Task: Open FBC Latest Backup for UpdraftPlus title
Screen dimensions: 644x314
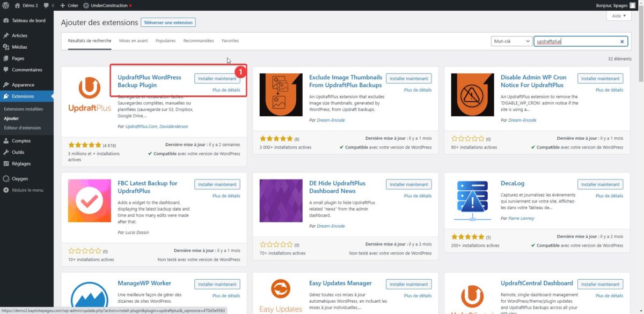Action: (148, 187)
